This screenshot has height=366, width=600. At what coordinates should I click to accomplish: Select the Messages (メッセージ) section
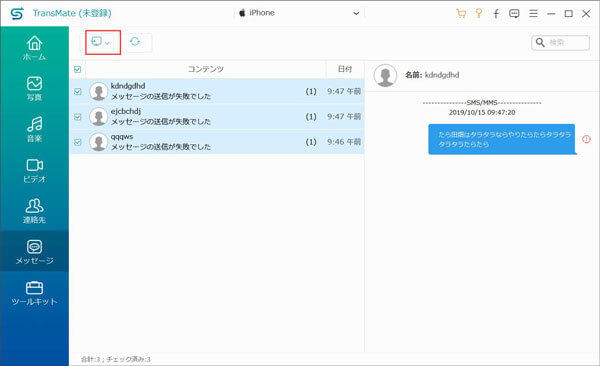click(34, 252)
